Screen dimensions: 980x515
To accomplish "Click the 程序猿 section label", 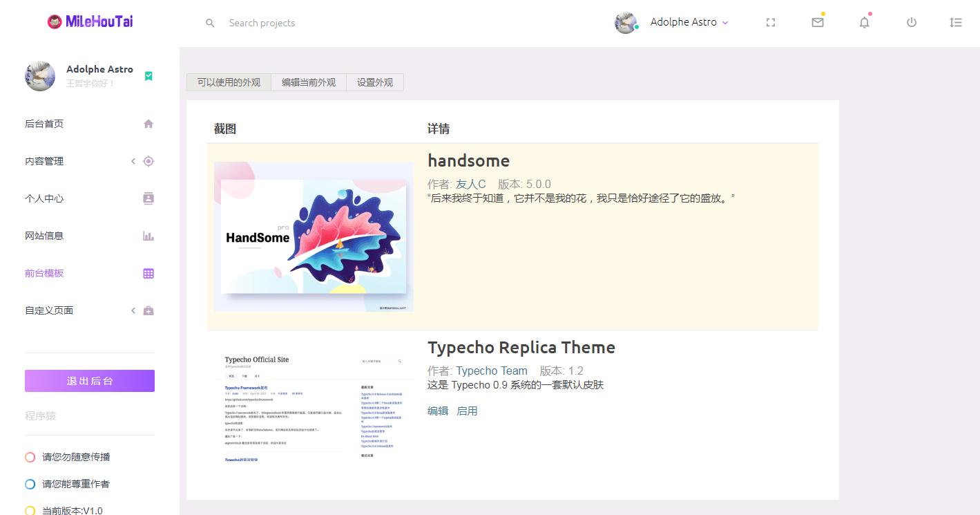I will (41, 415).
